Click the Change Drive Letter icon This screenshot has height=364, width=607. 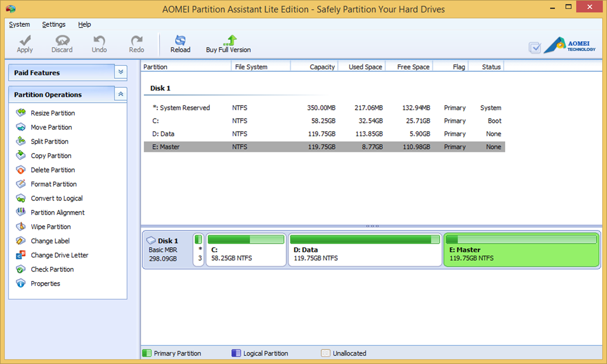[x=21, y=255]
